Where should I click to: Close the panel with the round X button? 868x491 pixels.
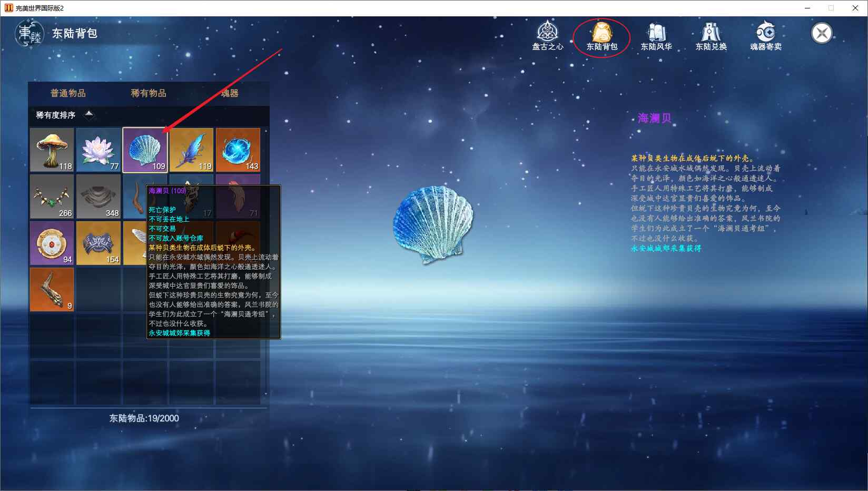(821, 34)
